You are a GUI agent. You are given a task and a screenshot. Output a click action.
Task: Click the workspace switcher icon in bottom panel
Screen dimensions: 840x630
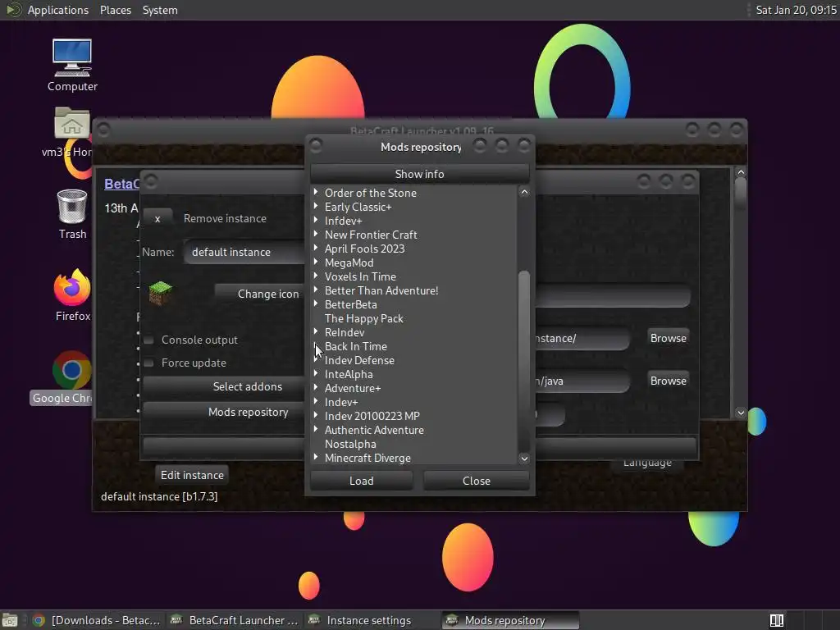[x=776, y=620]
